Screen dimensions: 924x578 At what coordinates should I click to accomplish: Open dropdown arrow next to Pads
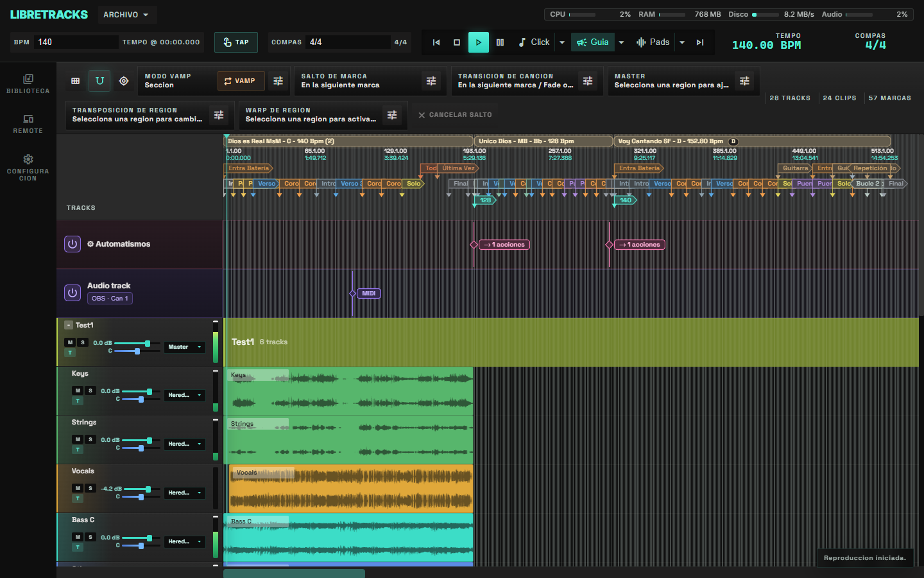(x=682, y=42)
